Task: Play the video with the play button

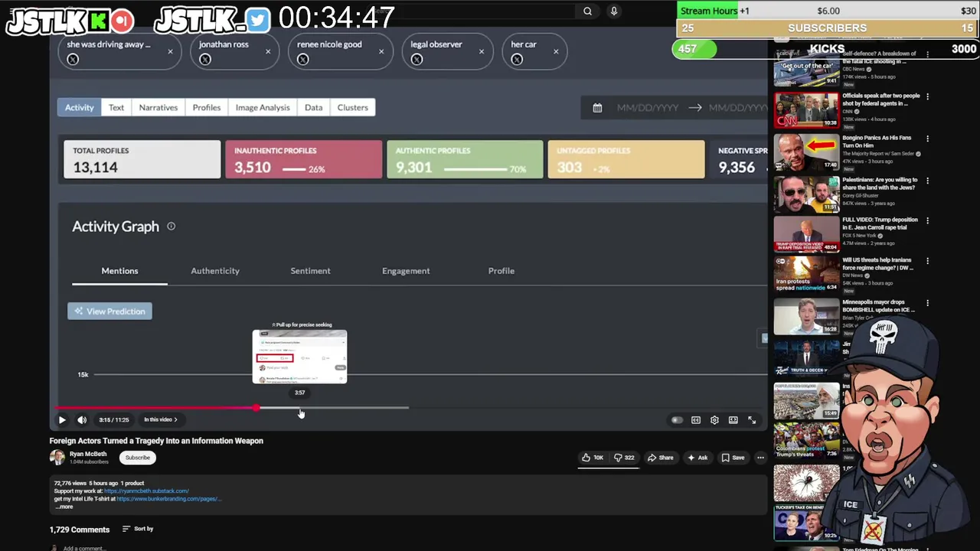Action: pyautogui.click(x=62, y=419)
